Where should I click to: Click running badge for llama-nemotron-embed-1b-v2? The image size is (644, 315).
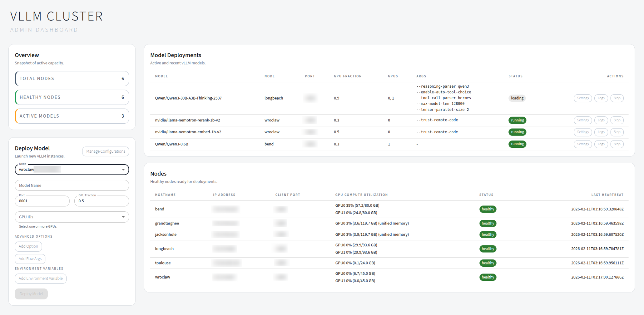[x=517, y=132]
